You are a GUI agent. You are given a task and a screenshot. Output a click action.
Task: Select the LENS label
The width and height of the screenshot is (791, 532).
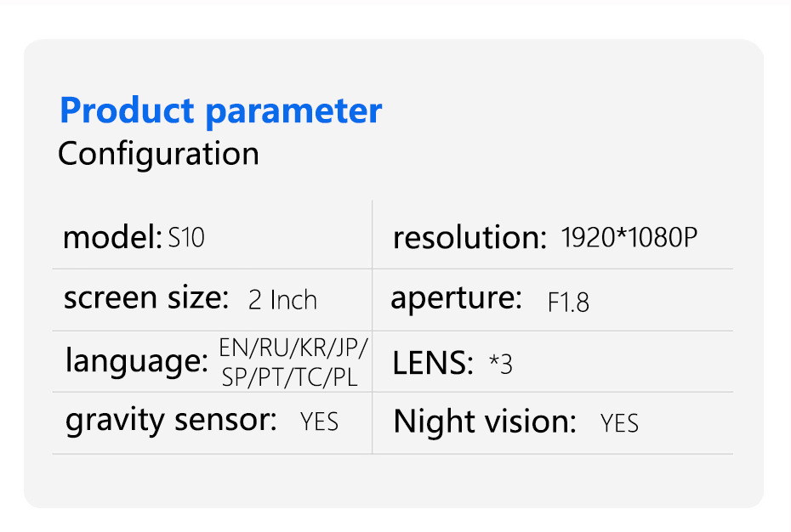(432, 364)
